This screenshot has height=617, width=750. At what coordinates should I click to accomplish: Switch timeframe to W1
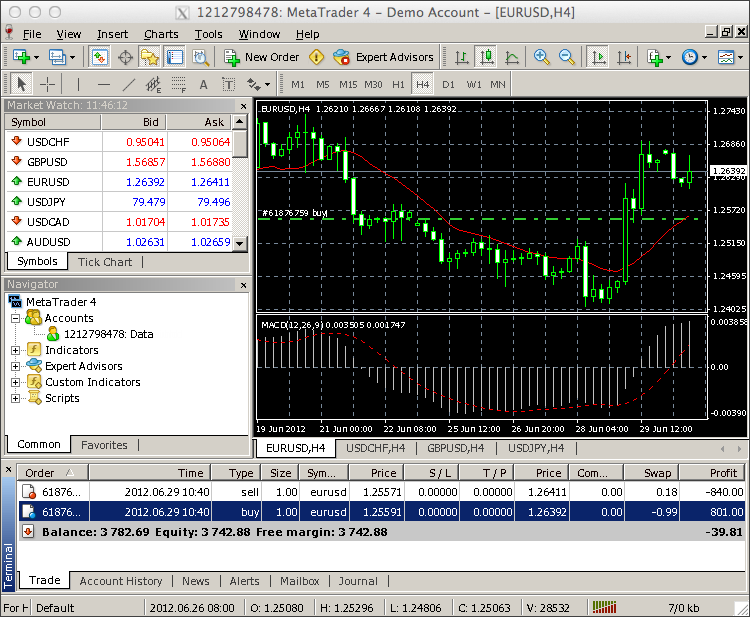point(474,85)
